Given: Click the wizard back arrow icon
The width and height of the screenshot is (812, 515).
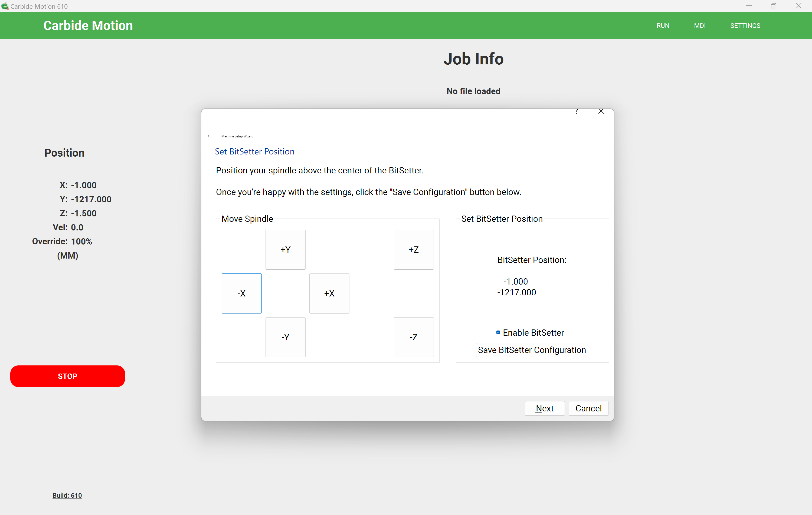Looking at the screenshot, I should pyautogui.click(x=209, y=136).
